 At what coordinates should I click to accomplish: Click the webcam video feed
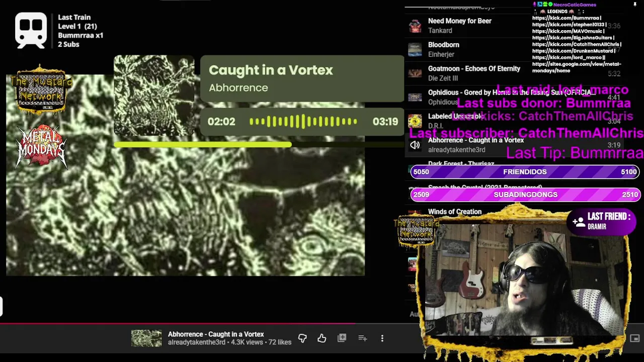pyautogui.click(x=523, y=279)
